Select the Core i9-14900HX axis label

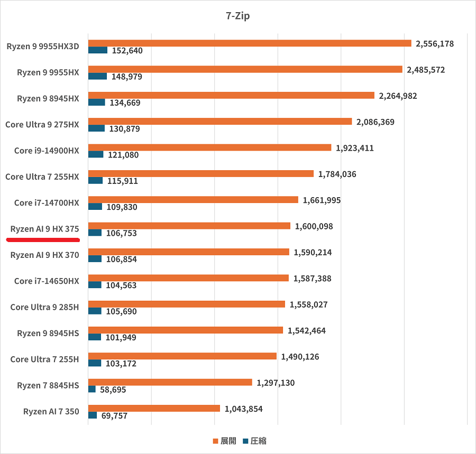tap(47, 151)
